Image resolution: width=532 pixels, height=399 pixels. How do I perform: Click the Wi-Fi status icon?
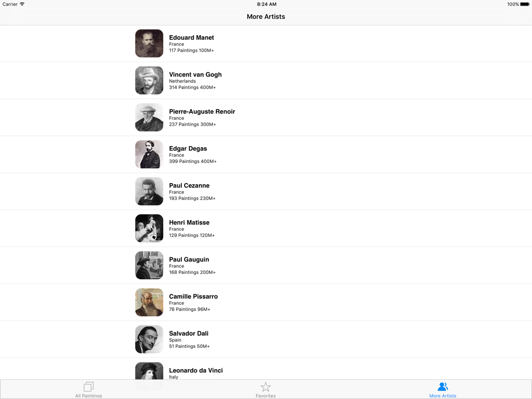(22, 4)
